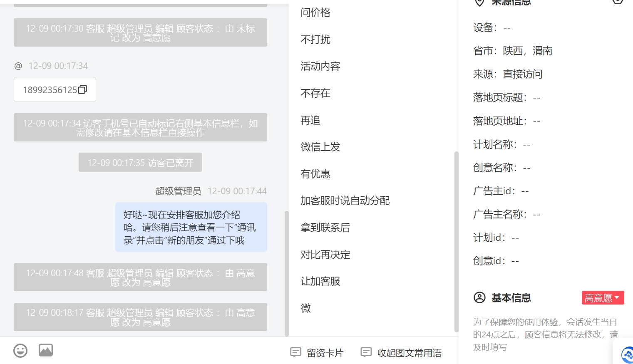Open the emoji picker
This screenshot has height=364, width=633.
(x=20, y=350)
